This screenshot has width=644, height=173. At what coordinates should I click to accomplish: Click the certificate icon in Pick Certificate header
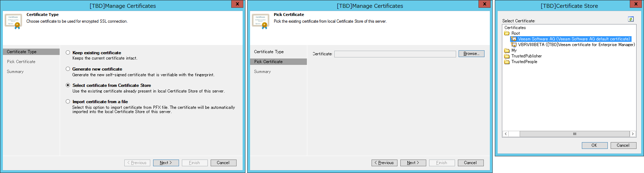click(x=261, y=22)
